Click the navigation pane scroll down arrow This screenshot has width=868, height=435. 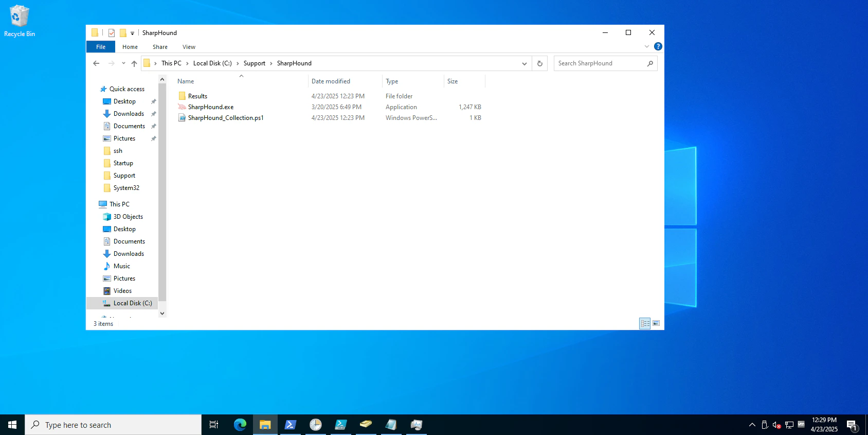(x=162, y=313)
